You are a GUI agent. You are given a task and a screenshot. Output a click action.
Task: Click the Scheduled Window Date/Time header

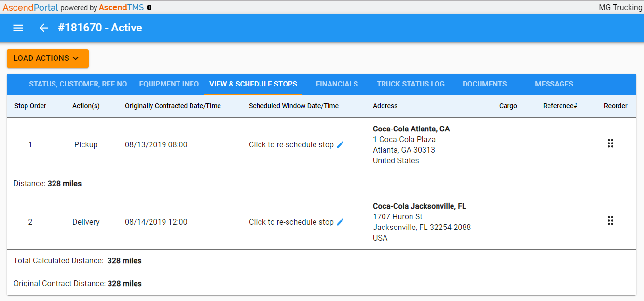pyautogui.click(x=294, y=106)
